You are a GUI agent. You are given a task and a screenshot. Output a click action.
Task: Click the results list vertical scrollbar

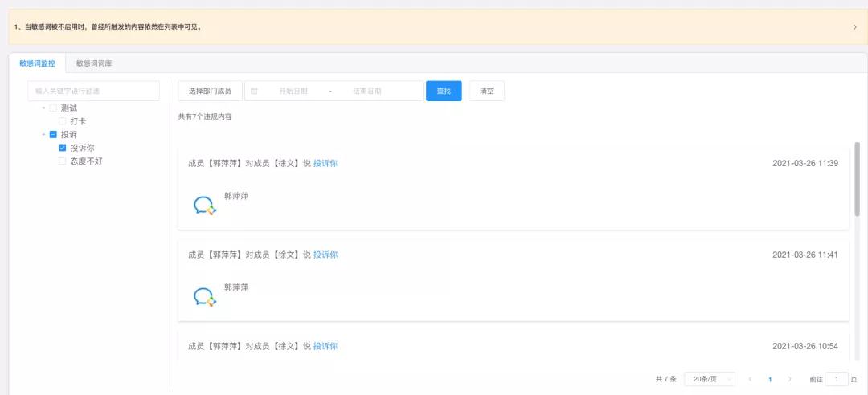[x=857, y=180]
